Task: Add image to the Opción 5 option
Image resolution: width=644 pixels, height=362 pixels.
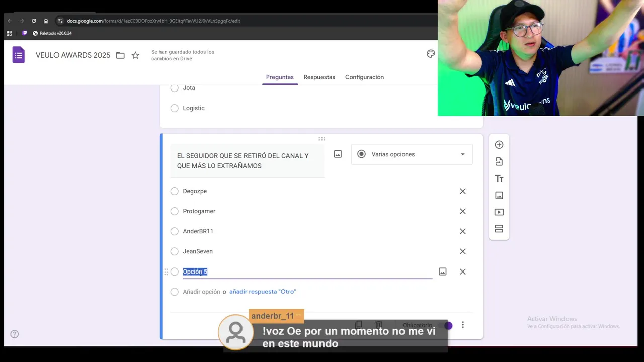Action: point(443,271)
